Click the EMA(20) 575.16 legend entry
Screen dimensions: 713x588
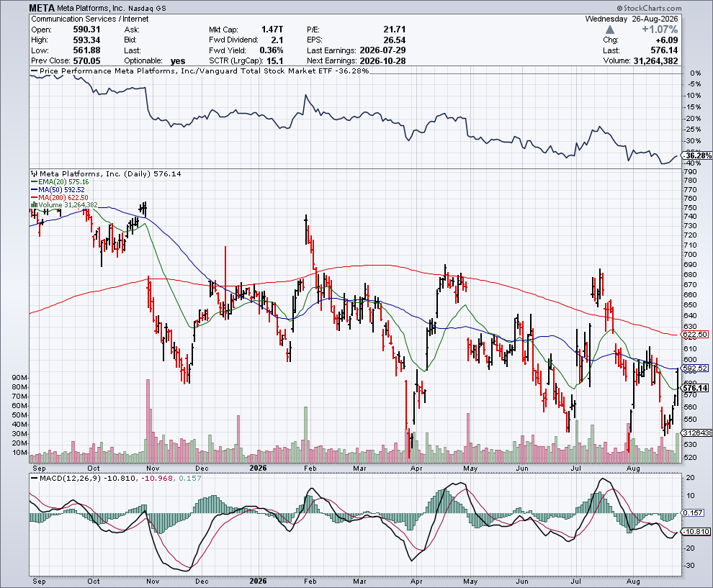pyautogui.click(x=60, y=182)
